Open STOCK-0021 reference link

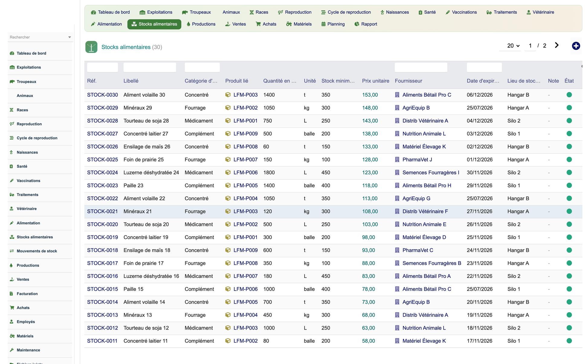[x=102, y=211]
